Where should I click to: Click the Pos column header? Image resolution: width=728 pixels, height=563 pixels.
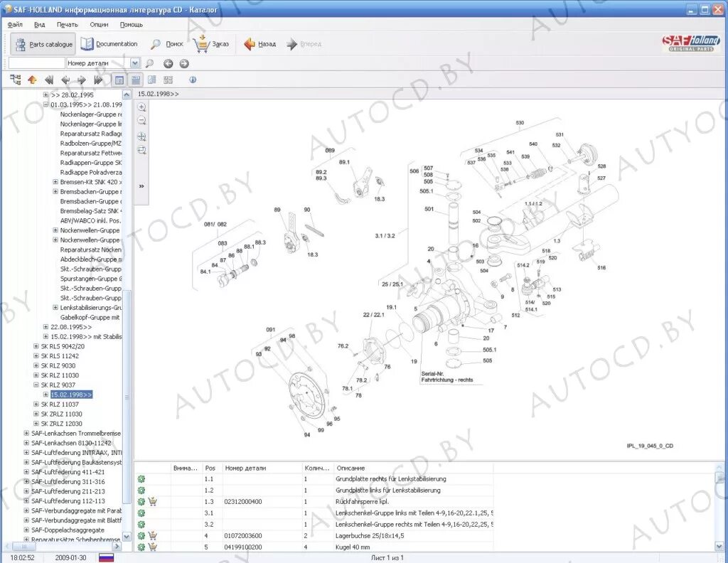[x=212, y=468]
